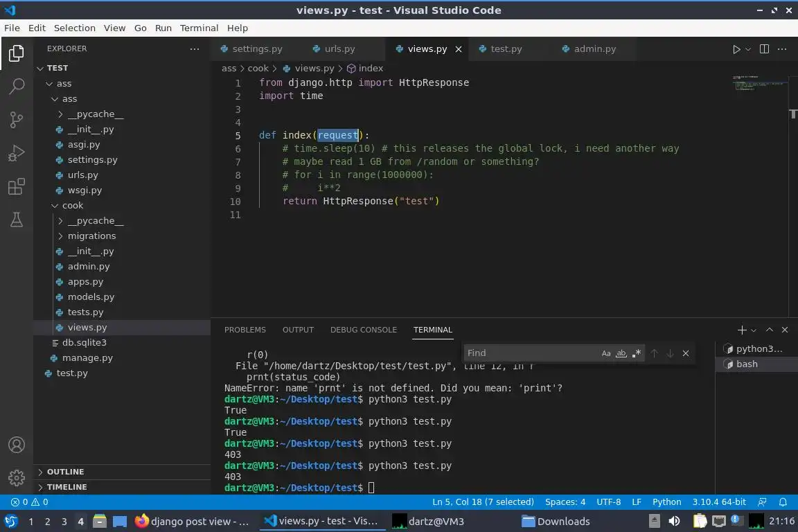
Task: Open the Extensions view
Action: (x=17, y=186)
